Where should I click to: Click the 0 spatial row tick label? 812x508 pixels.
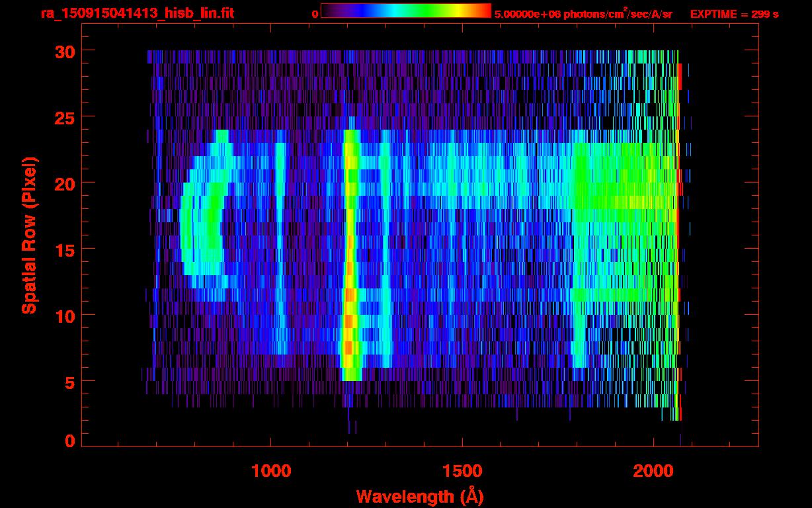[69, 441]
